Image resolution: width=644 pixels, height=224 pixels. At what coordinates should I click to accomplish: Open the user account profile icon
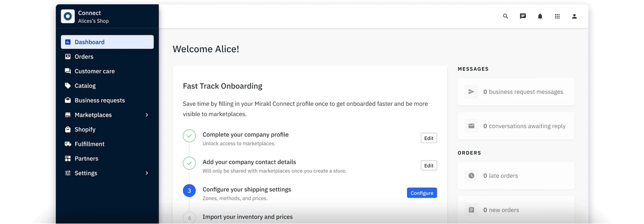point(574,16)
